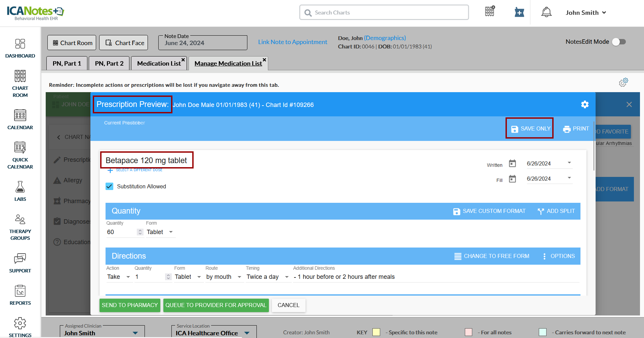The height and width of the screenshot is (338, 644).
Task: Open the John Smith user menu
Action: tap(586, 13)
